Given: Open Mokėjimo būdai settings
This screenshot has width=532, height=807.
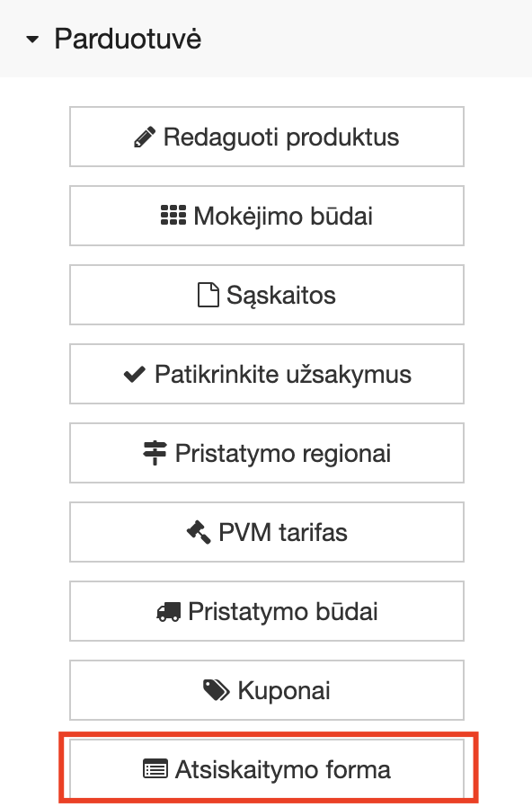Looking at the screenshot, I should point(266,216).
